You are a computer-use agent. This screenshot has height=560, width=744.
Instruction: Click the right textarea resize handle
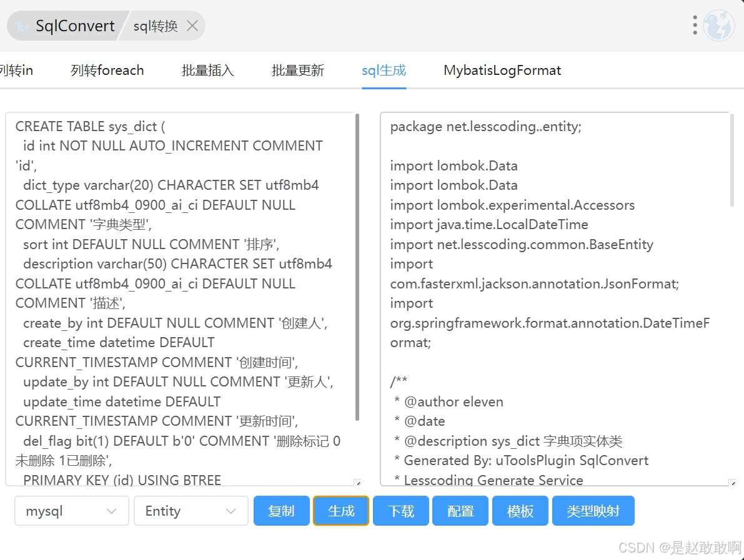tap(733, 483)
